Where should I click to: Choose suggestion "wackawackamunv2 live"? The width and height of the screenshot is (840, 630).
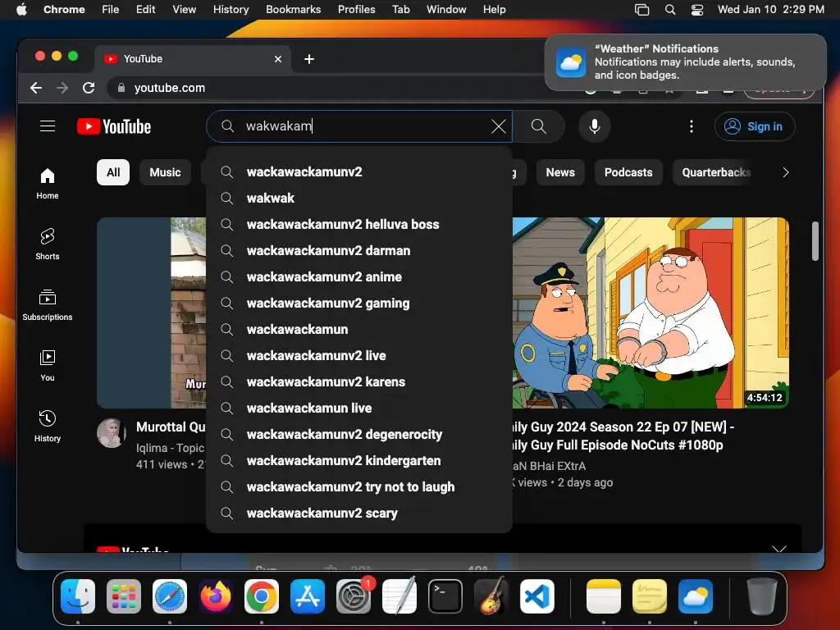pos(359,356)
